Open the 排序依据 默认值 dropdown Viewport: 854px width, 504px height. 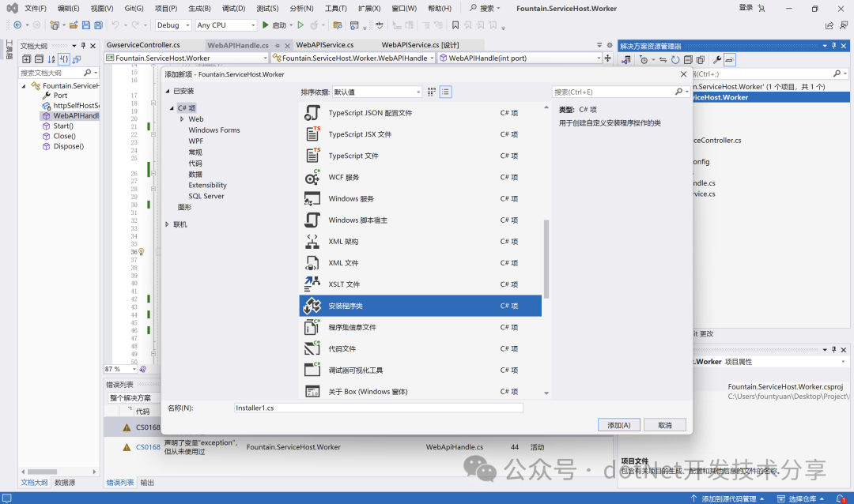pyautogui.click(x=377, y=92)
